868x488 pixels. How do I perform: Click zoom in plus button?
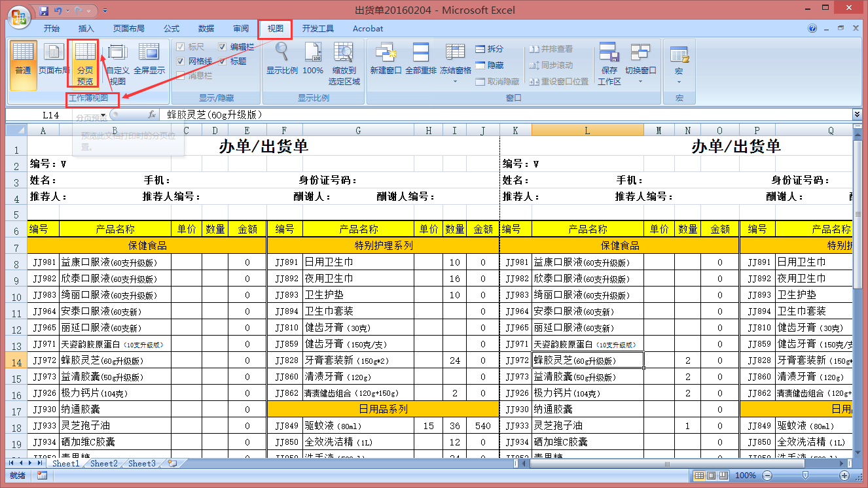pos(844,476)
